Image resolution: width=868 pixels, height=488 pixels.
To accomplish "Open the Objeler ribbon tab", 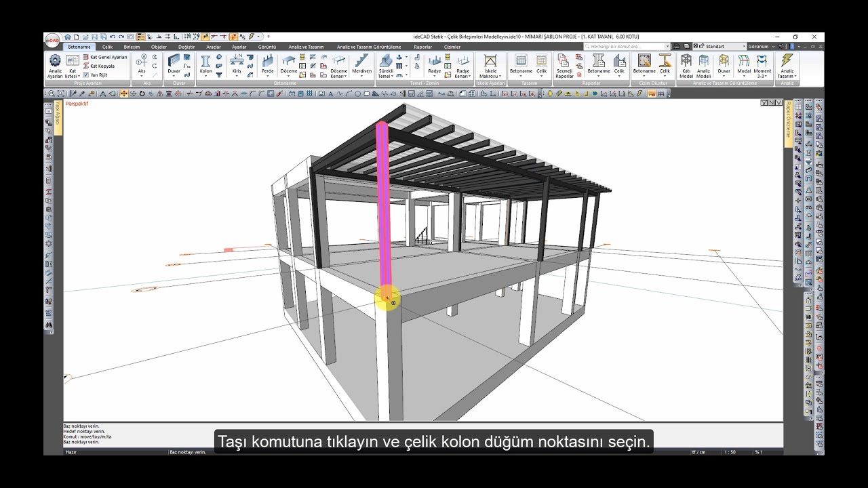I will click(x=159, y=47).
